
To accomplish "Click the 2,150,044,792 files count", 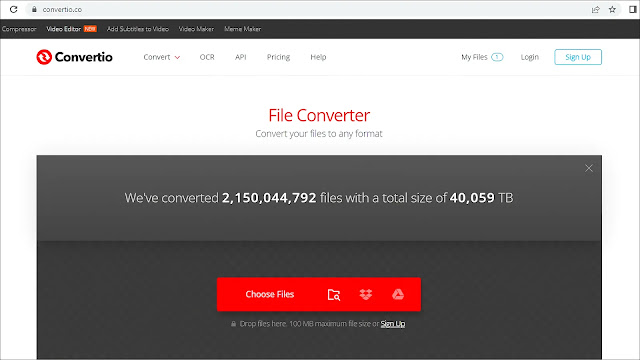I will pos(269,198).
